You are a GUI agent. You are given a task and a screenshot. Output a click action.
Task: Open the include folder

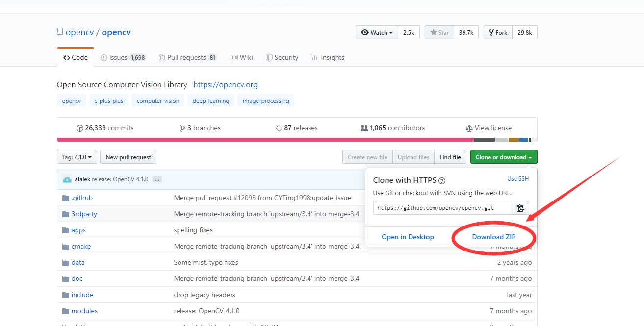click(82, 295)
